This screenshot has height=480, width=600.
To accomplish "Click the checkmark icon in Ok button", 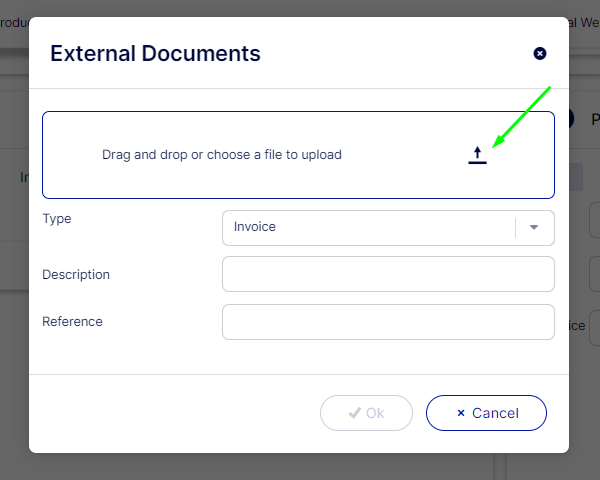I will (x=354, y=413).
